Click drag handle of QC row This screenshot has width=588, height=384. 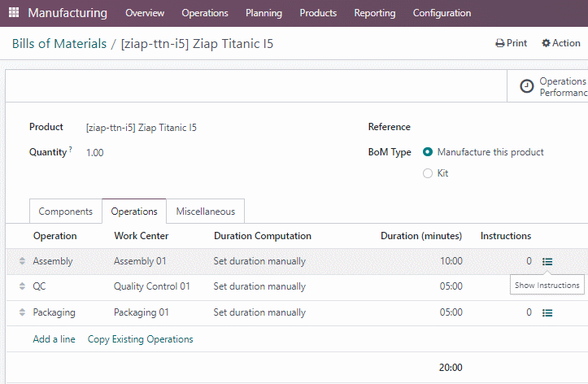tap(22, 286)
